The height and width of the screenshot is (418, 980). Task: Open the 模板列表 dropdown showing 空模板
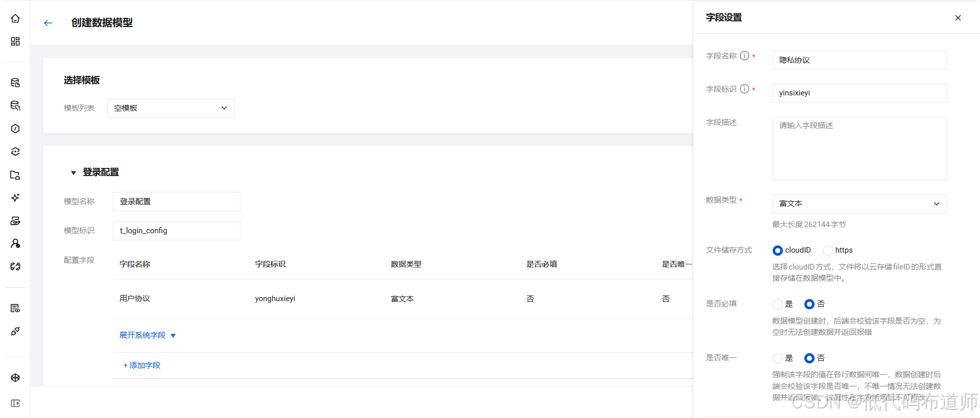[x=171, y=108]
